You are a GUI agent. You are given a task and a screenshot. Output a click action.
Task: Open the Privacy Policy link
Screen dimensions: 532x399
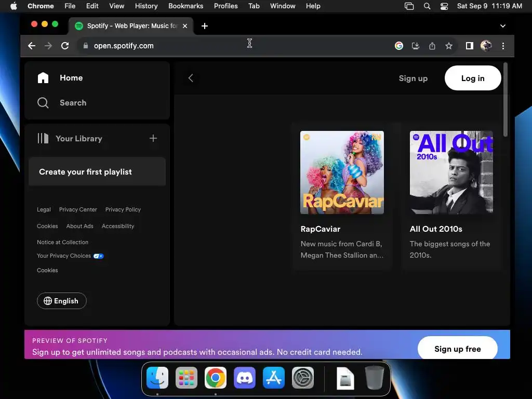pos(123,210)
